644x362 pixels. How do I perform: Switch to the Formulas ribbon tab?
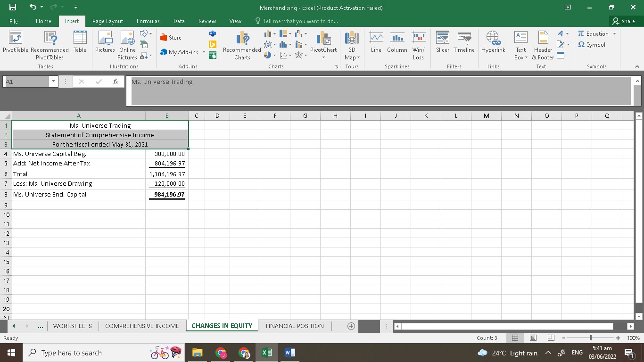click(x=148, y=21)
